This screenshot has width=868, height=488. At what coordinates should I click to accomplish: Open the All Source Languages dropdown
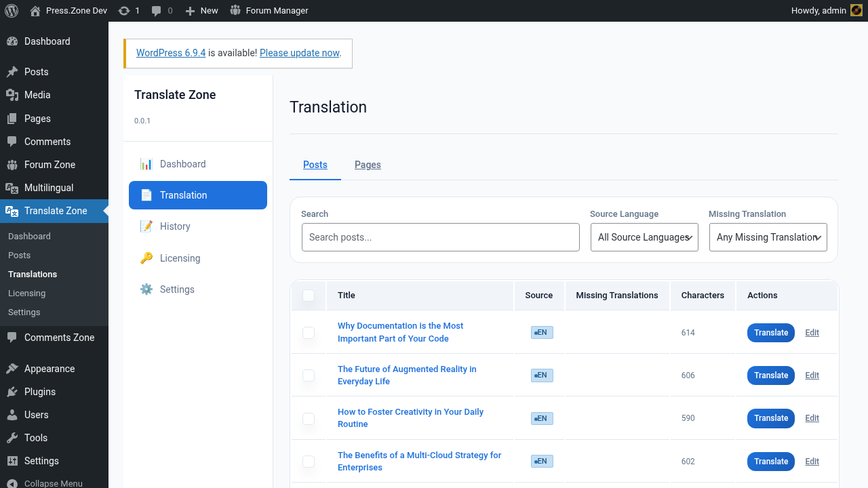[644, 237]
